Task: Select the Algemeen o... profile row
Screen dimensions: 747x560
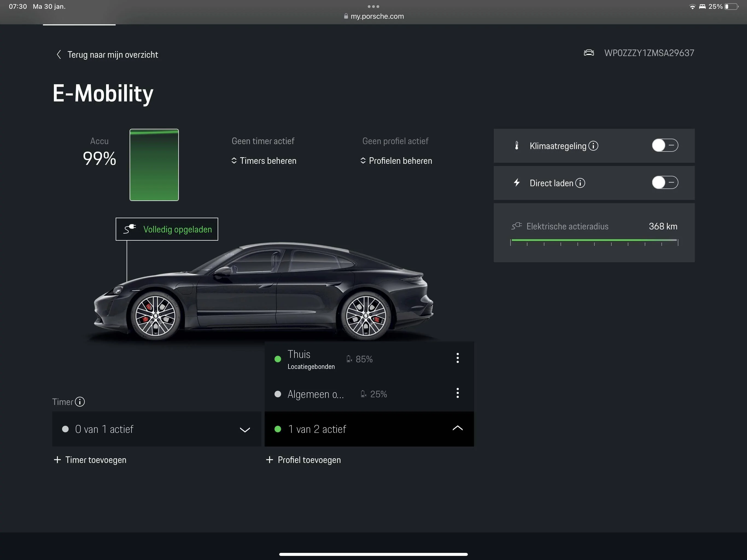Action: tap(369, 394)
